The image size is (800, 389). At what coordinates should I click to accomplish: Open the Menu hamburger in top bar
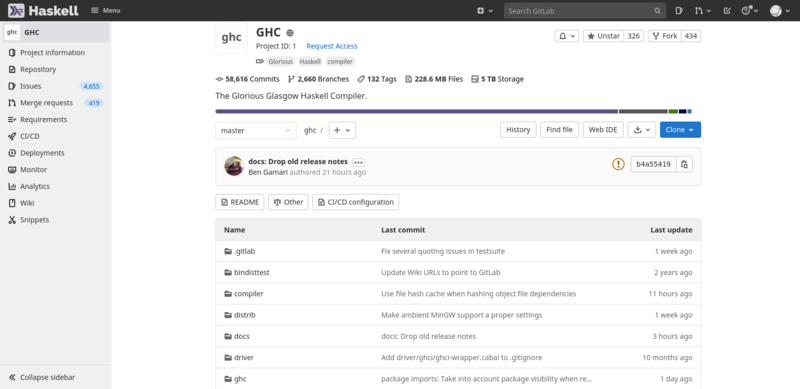(106, 10)
